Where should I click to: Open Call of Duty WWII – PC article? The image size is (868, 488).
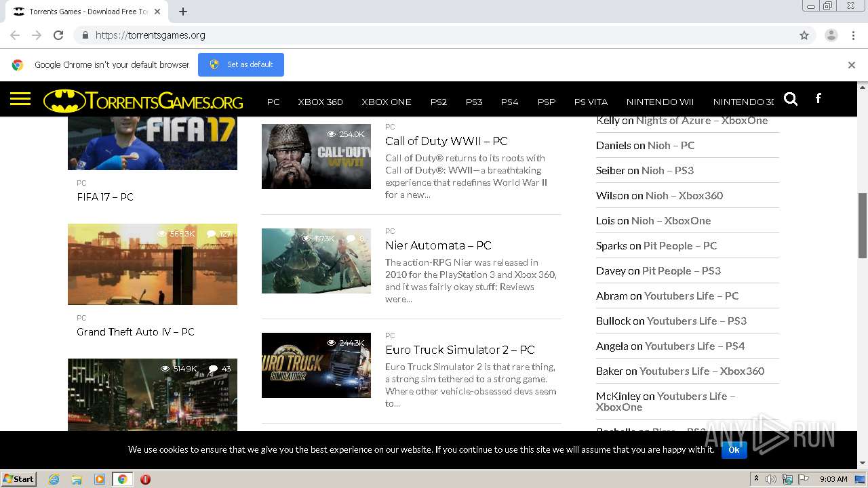(x=446, y=141)
